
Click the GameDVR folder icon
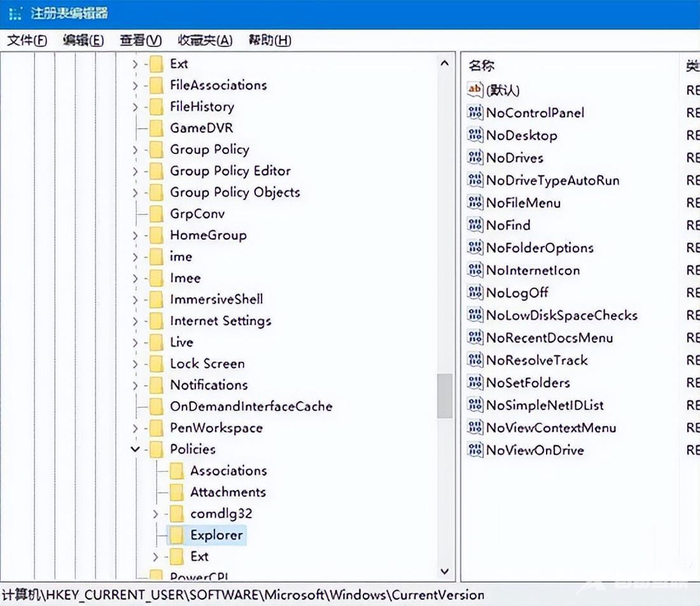coord(156,128)
